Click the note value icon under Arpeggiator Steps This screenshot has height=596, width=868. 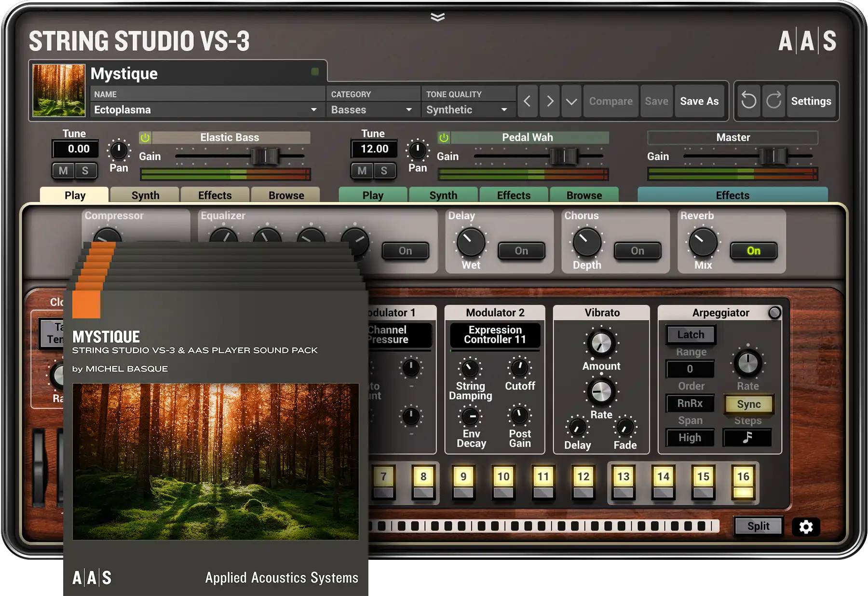[748, 438]
